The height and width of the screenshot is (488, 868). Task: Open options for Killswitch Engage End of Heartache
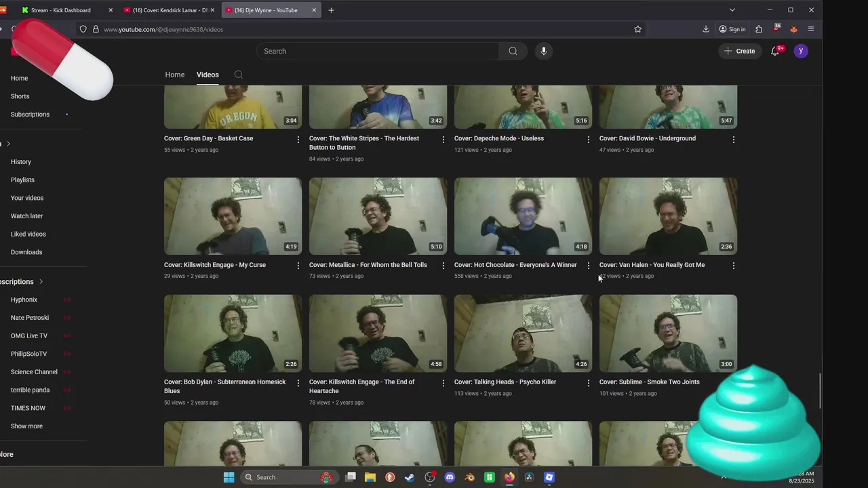click(x=443, y=383)
